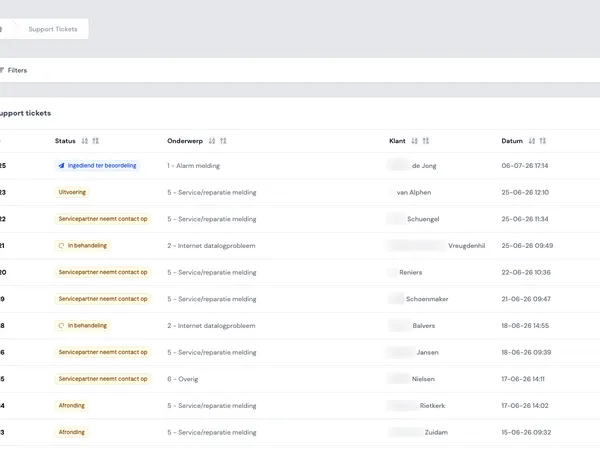Click the Status column header
Screen dimensions: 600x450
pos(65,141)
